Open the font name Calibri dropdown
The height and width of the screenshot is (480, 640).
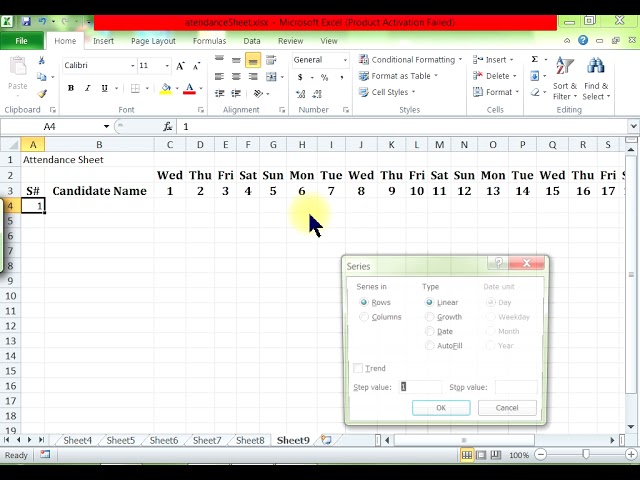[133, 66]
